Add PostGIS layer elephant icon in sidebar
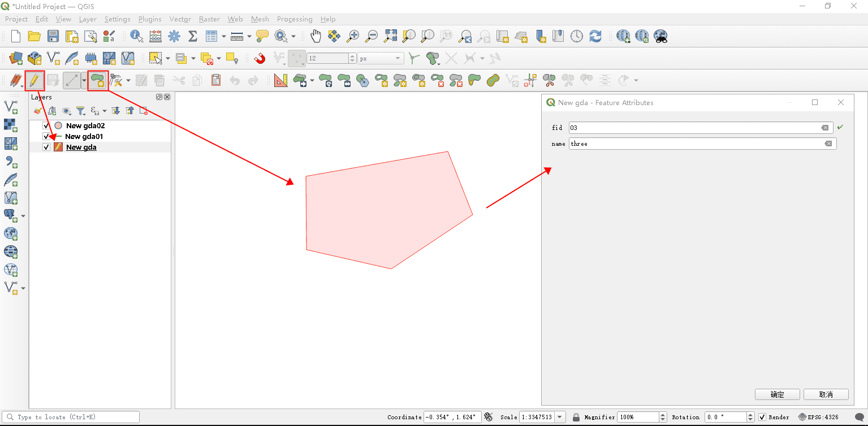868x426 pixels. click(10, 215)
